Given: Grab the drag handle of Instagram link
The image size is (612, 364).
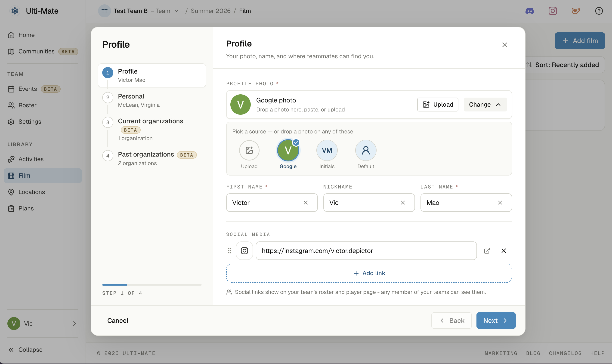Looking at the screenshot, I should click(x=230, y=251).
